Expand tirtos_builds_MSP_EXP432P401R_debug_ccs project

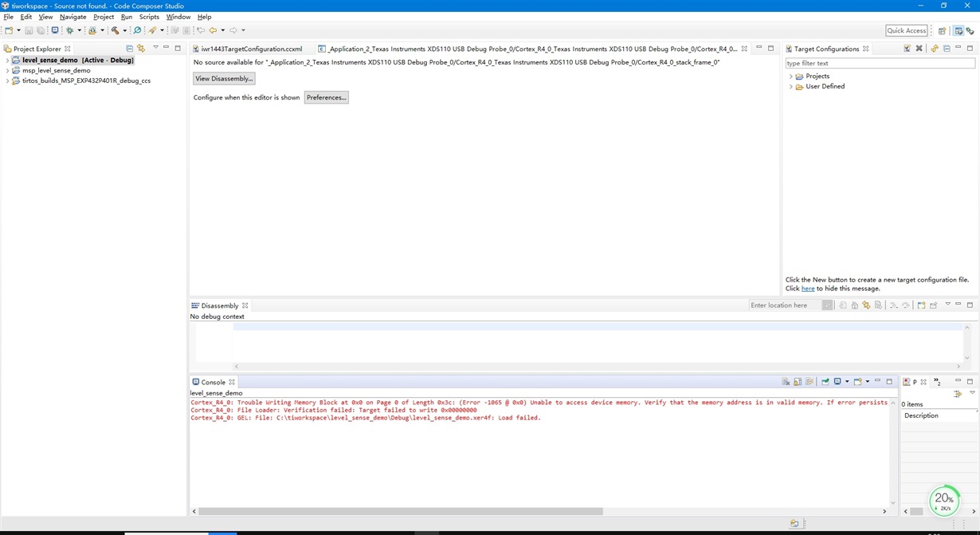pyautogui.click(x=7, y=81)
